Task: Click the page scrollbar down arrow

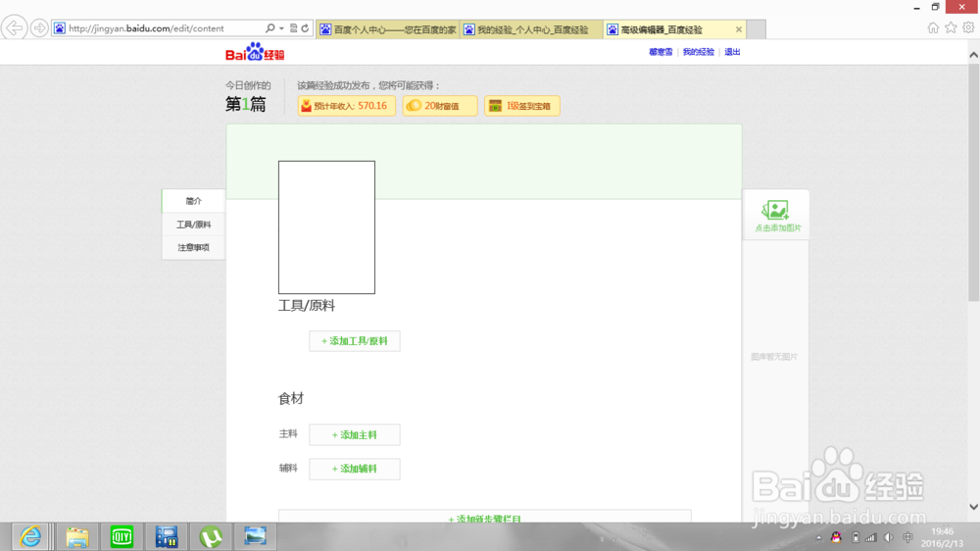Action: tap(973, 507)
